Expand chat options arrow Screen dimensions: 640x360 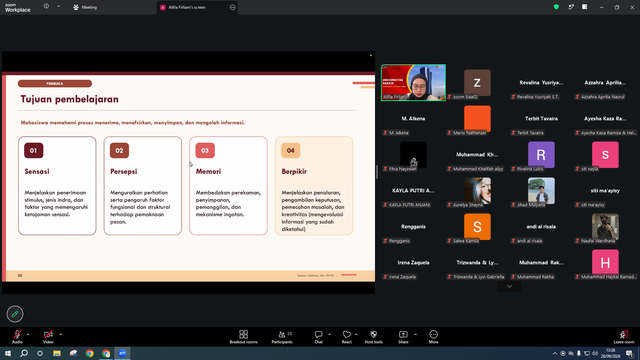pos(329,334)
